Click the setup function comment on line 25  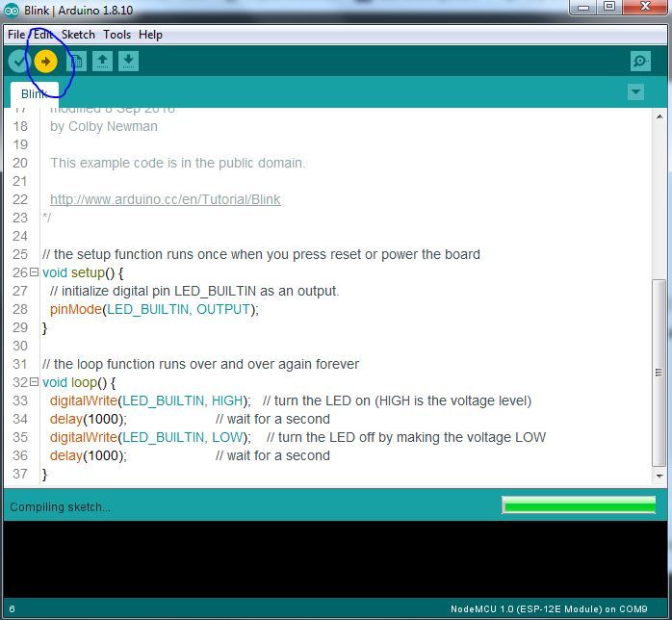coord(262,254)
